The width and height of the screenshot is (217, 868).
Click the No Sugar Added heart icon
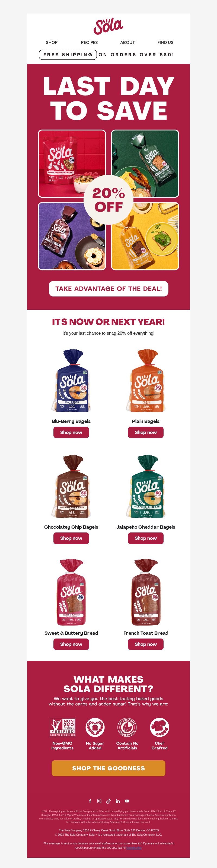(95, 727)
